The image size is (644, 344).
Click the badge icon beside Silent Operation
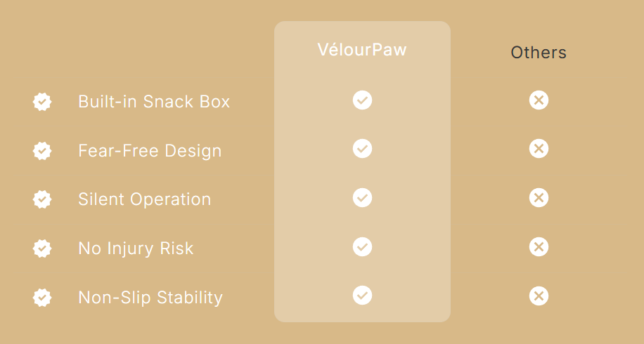[x=42, y=199]
